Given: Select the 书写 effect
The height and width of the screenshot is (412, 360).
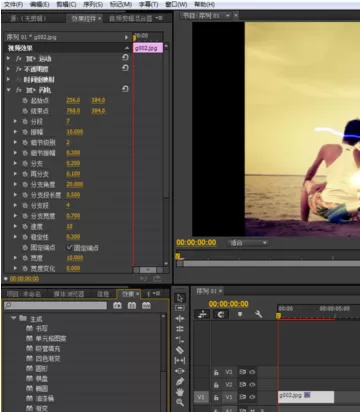Looking at the screenshot, I should tap(42, 329).
